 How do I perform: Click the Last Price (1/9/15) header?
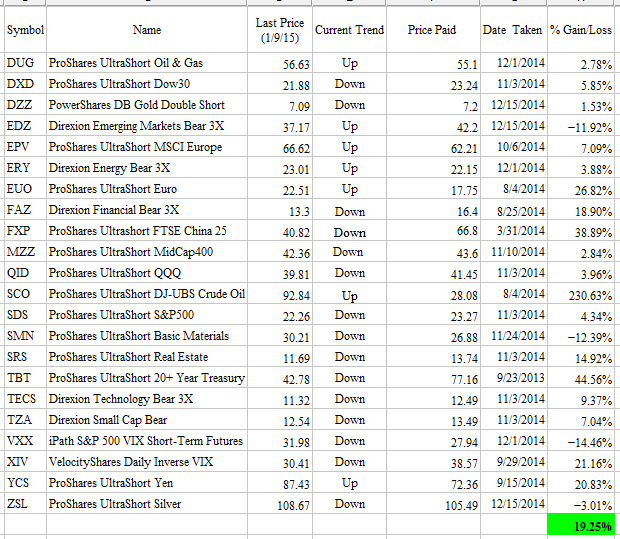click(280, 30)
